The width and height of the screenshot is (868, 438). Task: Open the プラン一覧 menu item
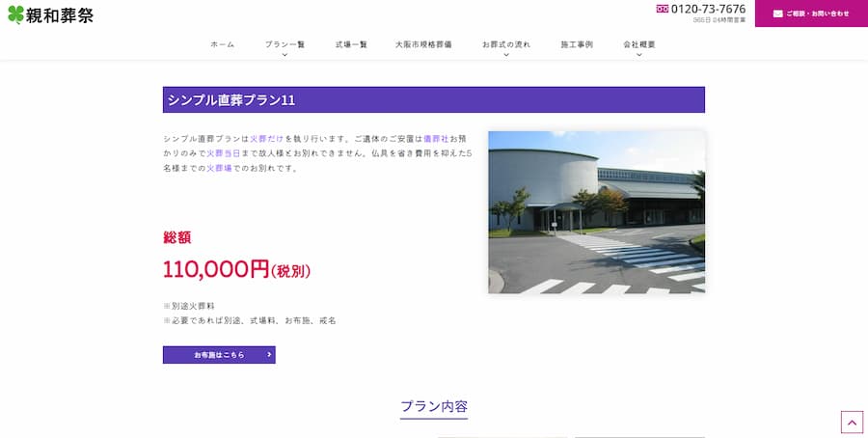pyautogui.click(x=285, y=44)
